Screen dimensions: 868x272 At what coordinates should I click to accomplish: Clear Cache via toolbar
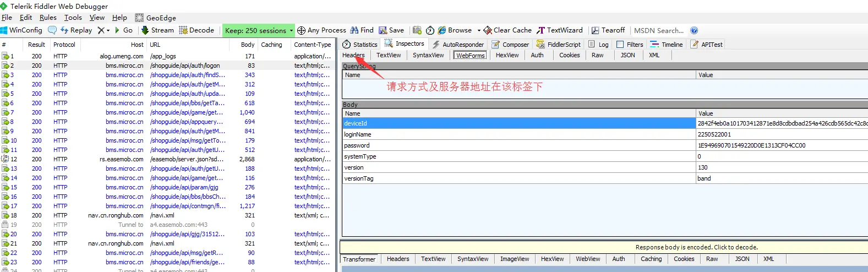507,30
